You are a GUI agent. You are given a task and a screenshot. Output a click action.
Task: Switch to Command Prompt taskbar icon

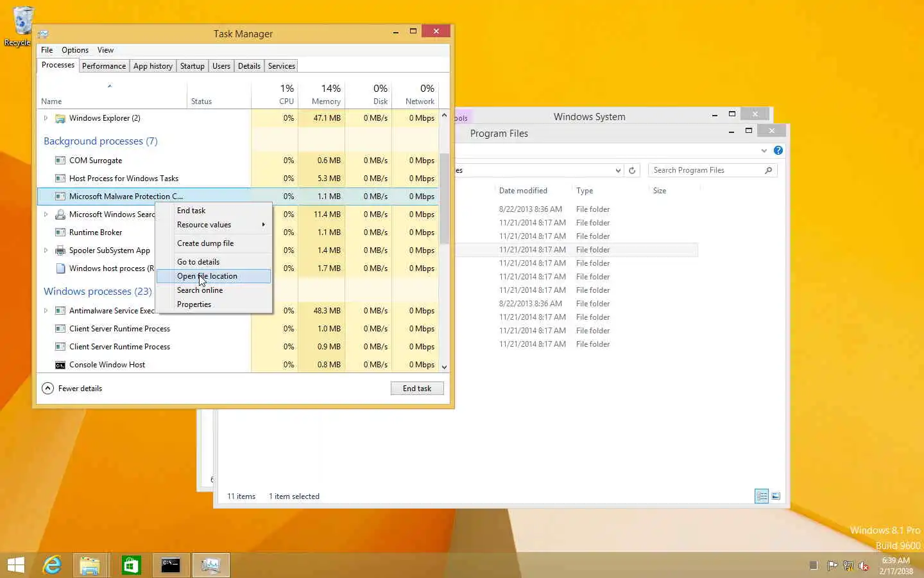click(171, 565)
